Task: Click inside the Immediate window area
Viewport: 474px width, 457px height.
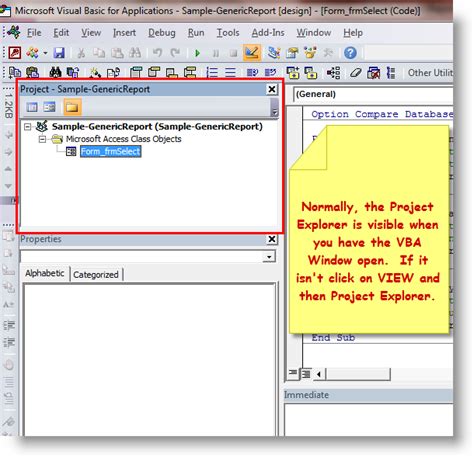Action: [368, 420]
